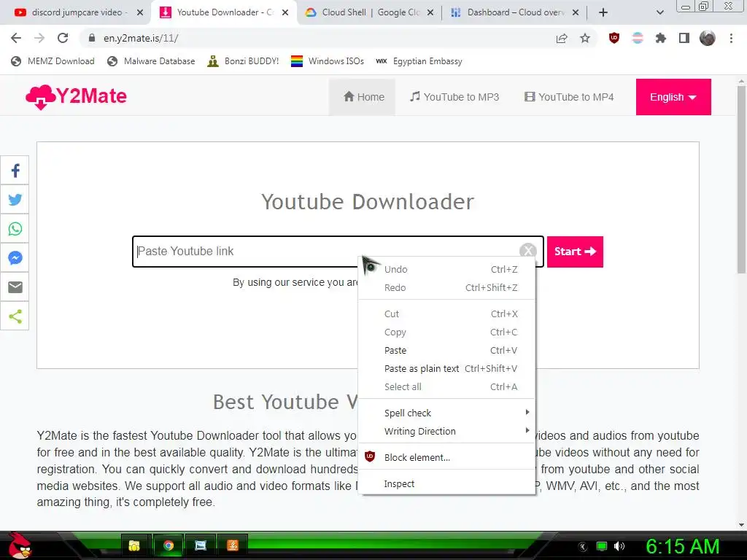Screen dimensions: 747x560
Task: Click the Y2Mate logo
Action: (76, 97)
